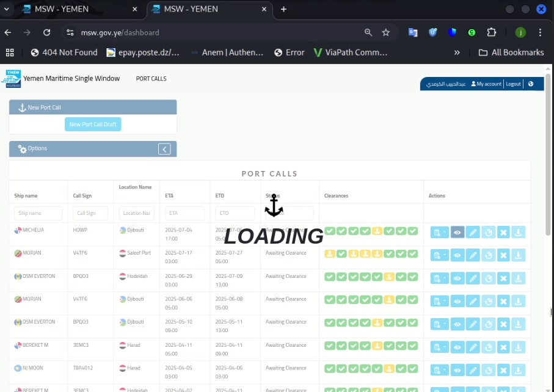Screen dimensions: 554x392
Task: Click the yellow stamp clearance icon for MICHELIA
Action: [377, 231]
